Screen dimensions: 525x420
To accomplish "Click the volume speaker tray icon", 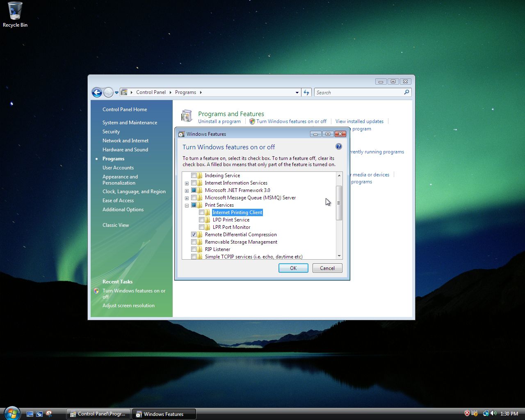I will tap(493, 413).
